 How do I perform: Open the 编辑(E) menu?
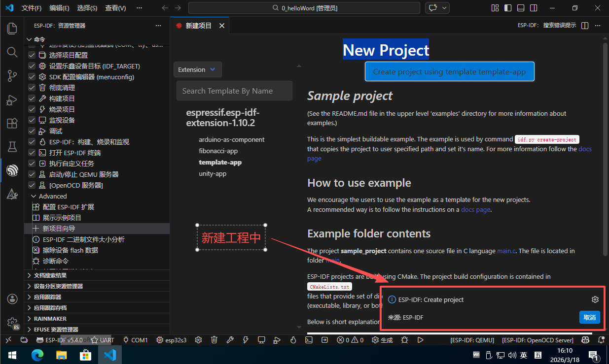click(x=60, y=8)
